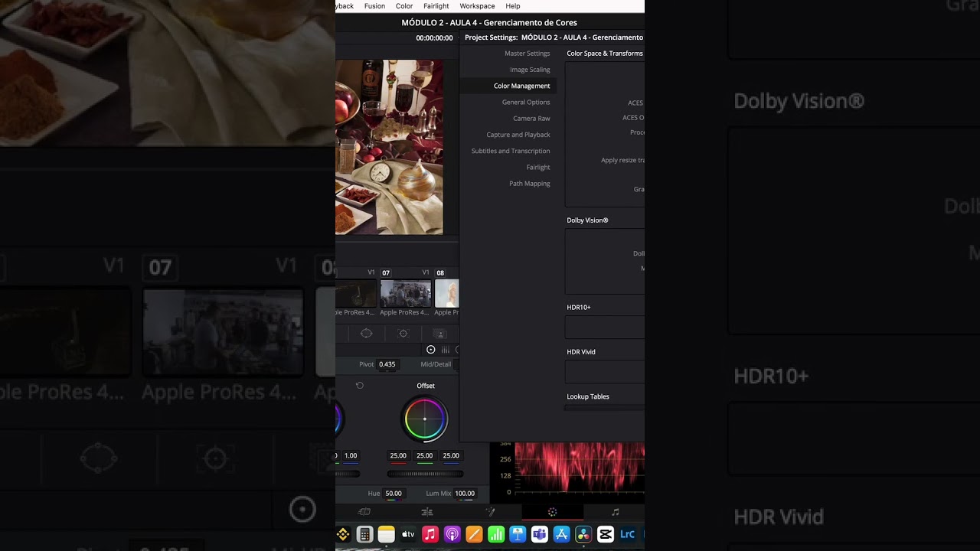Select Subtitles and Transcription settings section
Viewport: 980px width, 551px height.
(x=511, y=151)
